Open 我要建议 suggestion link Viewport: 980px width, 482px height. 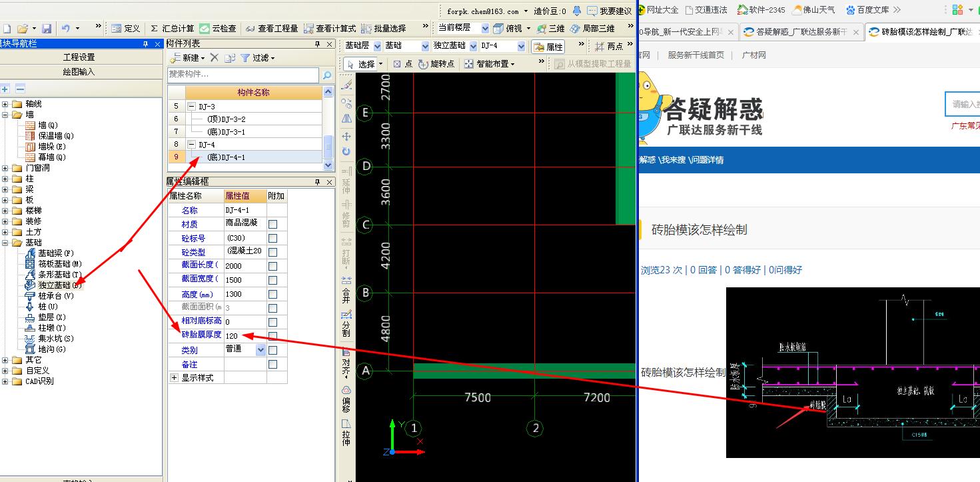pyautogui.click(x=609, y=11)
